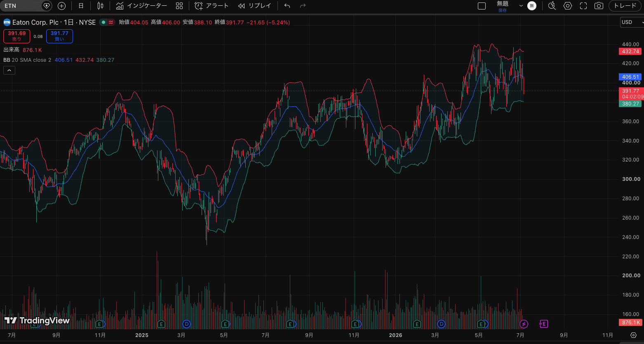Click the 876.1K volume axis label

point(630,323)
